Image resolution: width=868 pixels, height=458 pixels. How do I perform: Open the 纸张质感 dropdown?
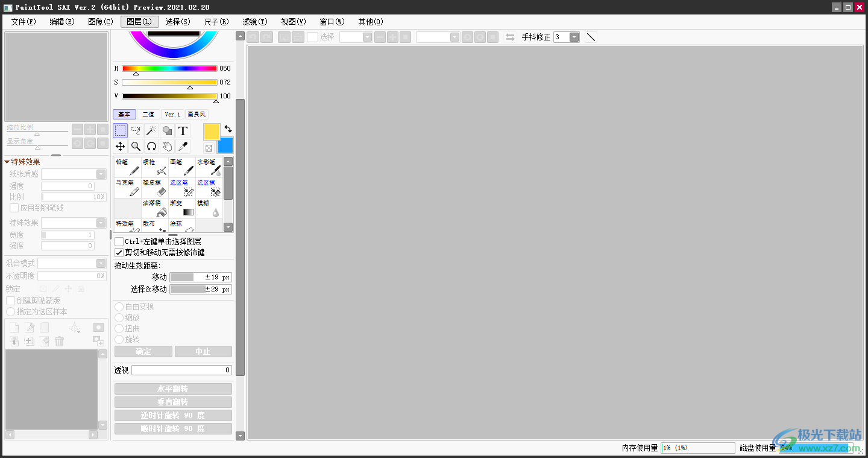[101, 174]
